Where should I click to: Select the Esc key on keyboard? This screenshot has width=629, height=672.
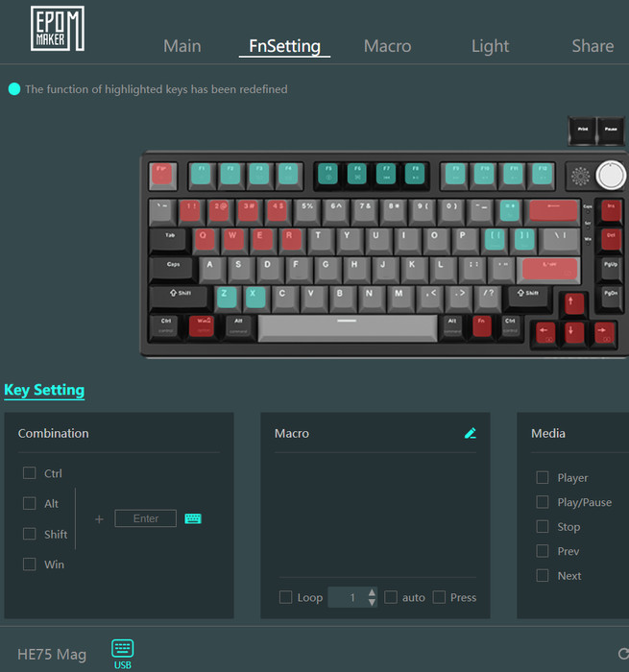[162, 176]
